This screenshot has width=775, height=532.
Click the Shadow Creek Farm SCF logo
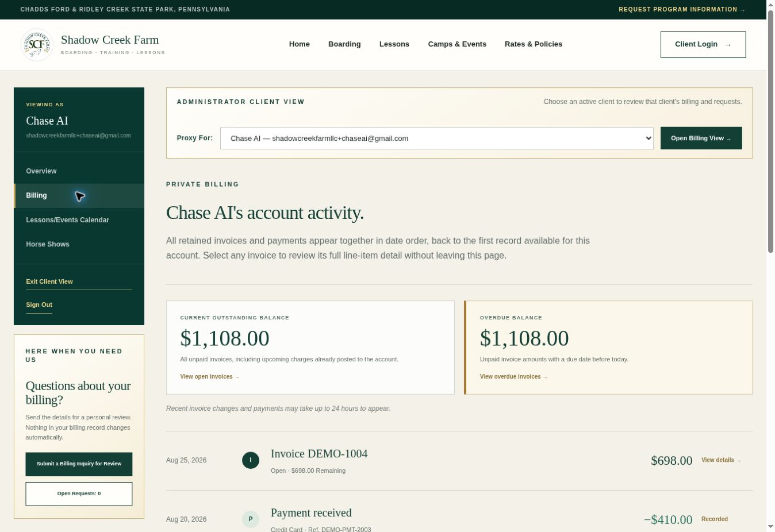(37, 45)
